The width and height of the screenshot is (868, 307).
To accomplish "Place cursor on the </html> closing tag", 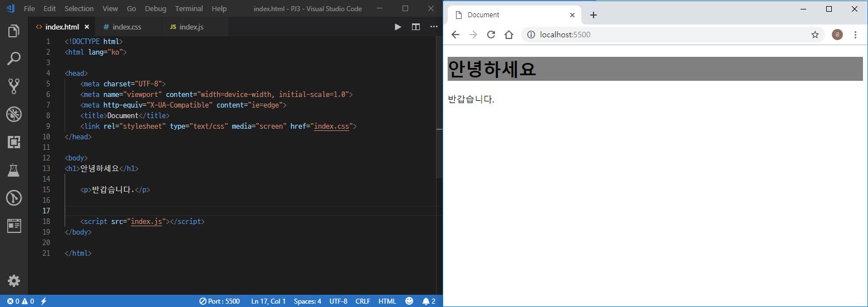I will [x=78, y=253].
